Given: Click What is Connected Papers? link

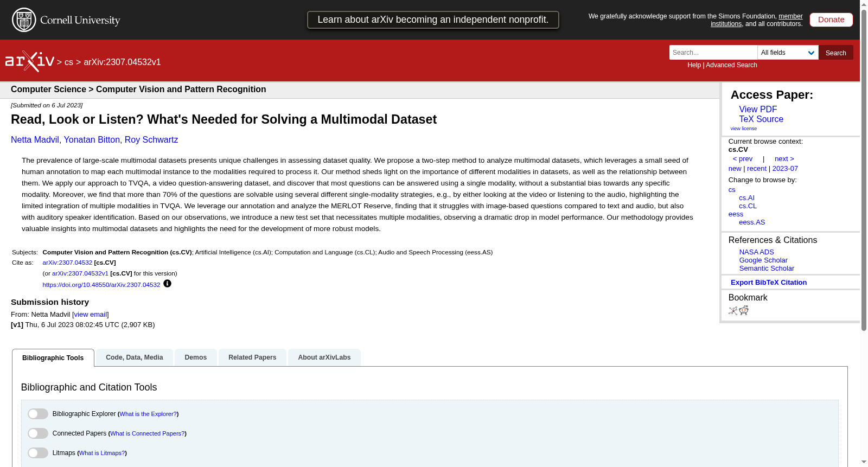Looking at the screenshot, I should [x=148, y=433].
